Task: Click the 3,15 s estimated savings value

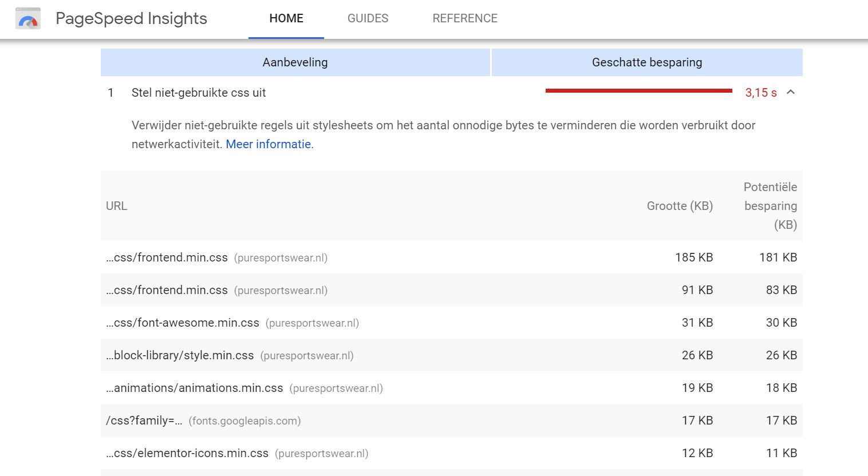Action: (x=761, y=93)
